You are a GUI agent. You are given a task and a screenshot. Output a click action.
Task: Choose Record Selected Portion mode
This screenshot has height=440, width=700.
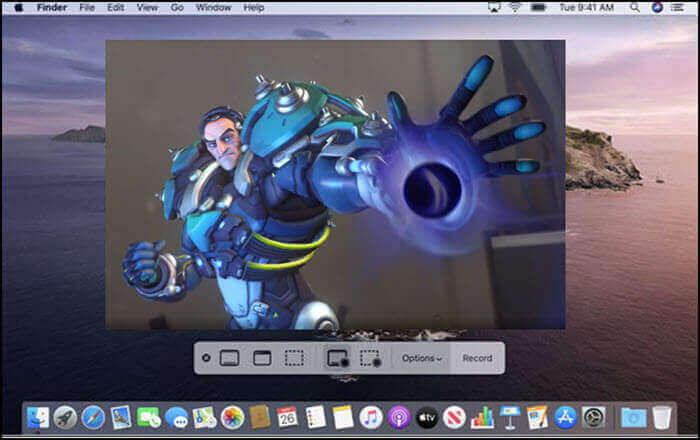pyautogui.click(x=371, y=358)
